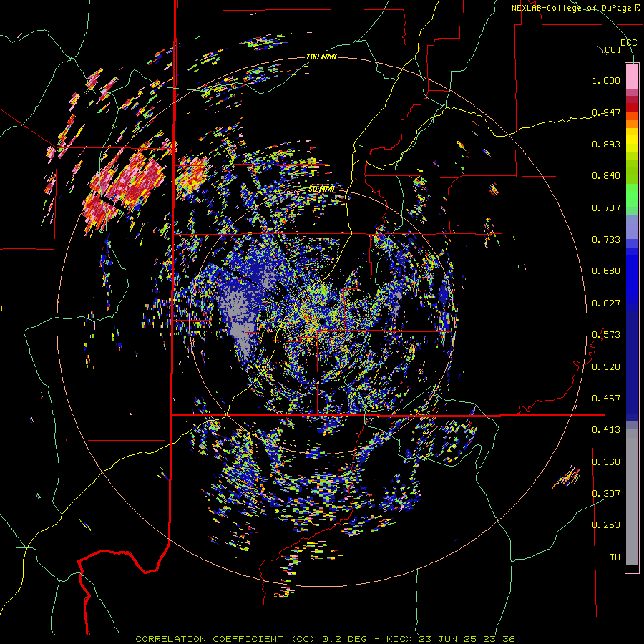
Task: Click the TH threshold label
Action: pos(615,557)
